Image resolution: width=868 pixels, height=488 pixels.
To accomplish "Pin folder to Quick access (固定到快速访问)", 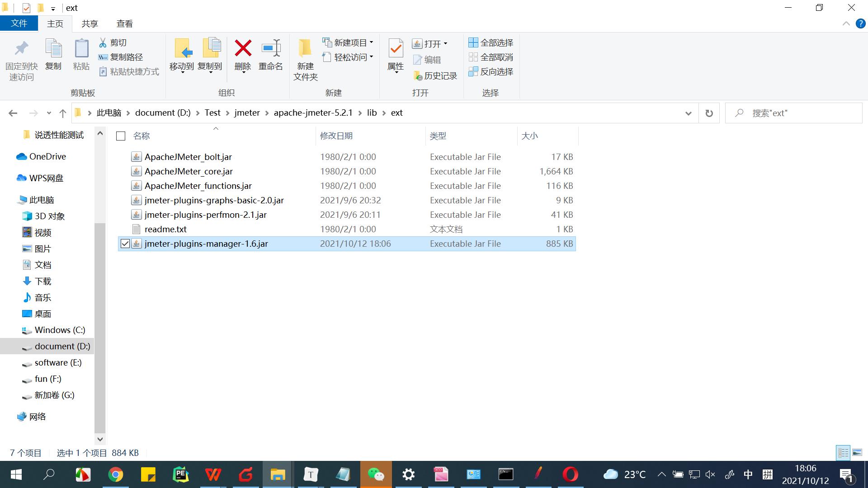I will pos(21,61).
